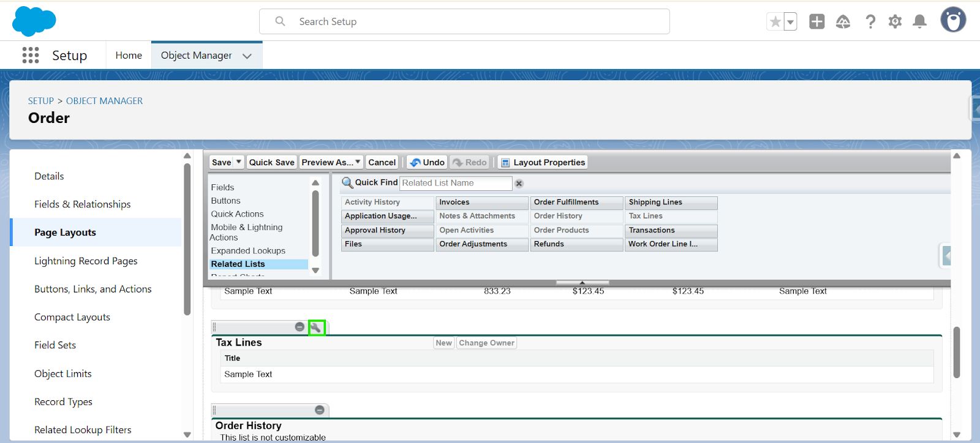Screen dimensions: 980x443
Task: Click the Quick Find input field
Action: click(x=455, y=183)
